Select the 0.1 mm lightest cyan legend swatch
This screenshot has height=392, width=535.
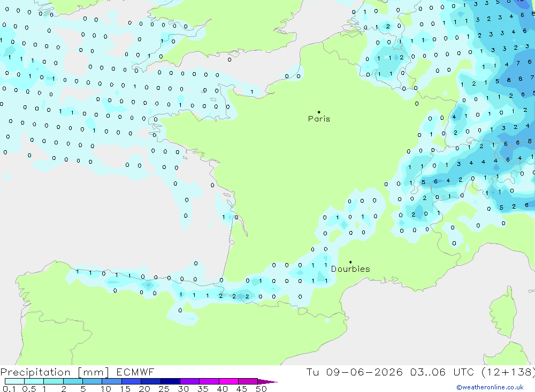coord(14,381)
